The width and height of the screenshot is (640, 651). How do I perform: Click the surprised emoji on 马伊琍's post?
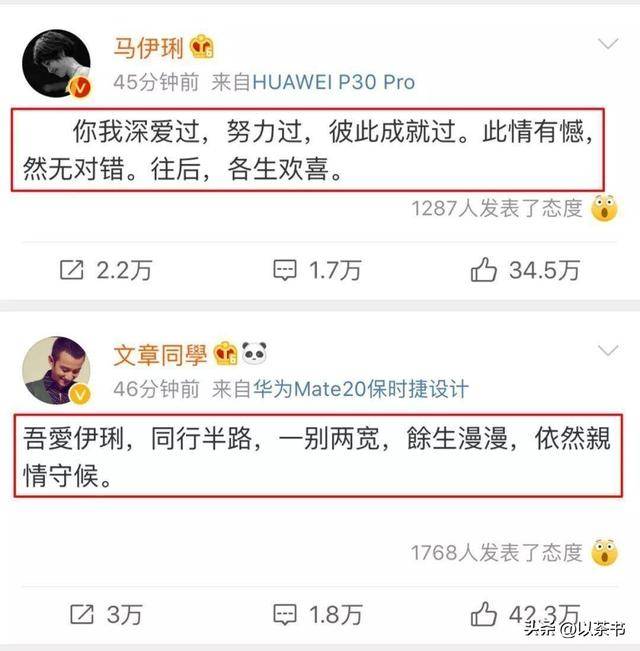pyautogui.click(x=604, y=208)
